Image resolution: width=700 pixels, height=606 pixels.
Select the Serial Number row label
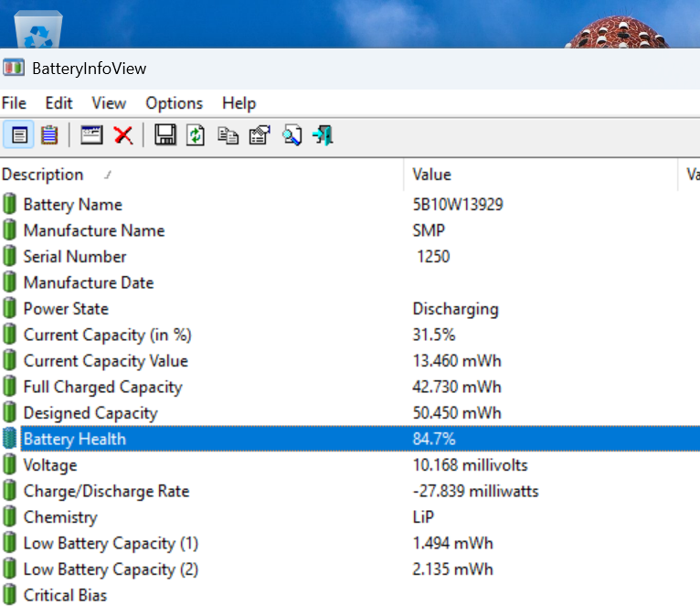[75, 256]
